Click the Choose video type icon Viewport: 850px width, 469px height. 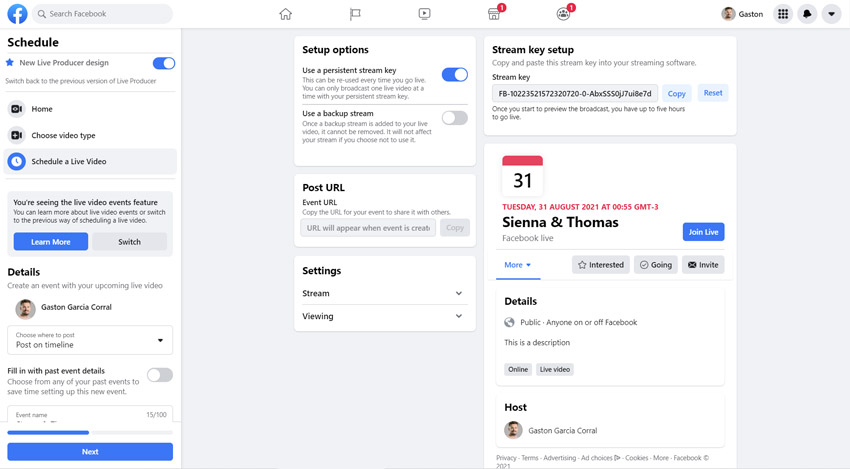[x=17, y=136]
